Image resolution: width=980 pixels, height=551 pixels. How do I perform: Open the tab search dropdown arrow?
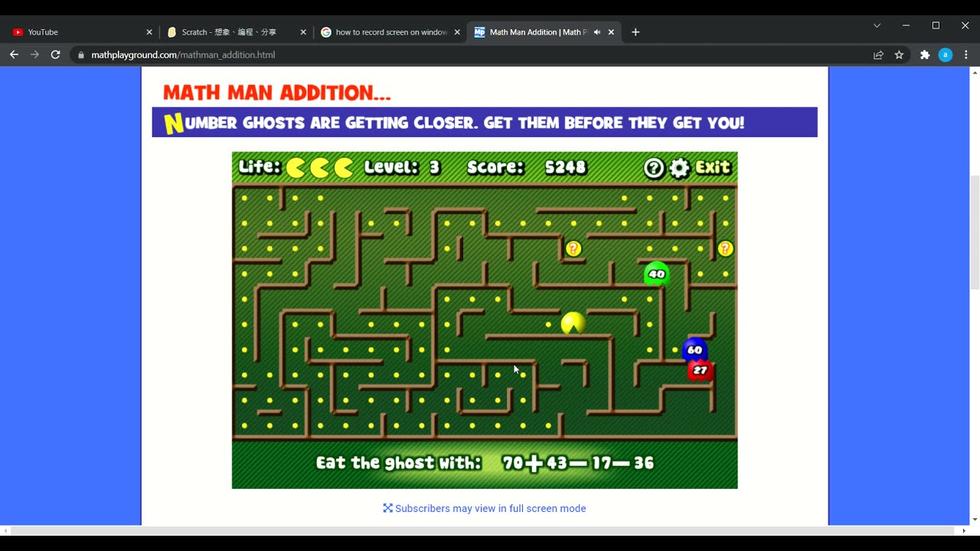pyautogui.click(x=877, y=25)
